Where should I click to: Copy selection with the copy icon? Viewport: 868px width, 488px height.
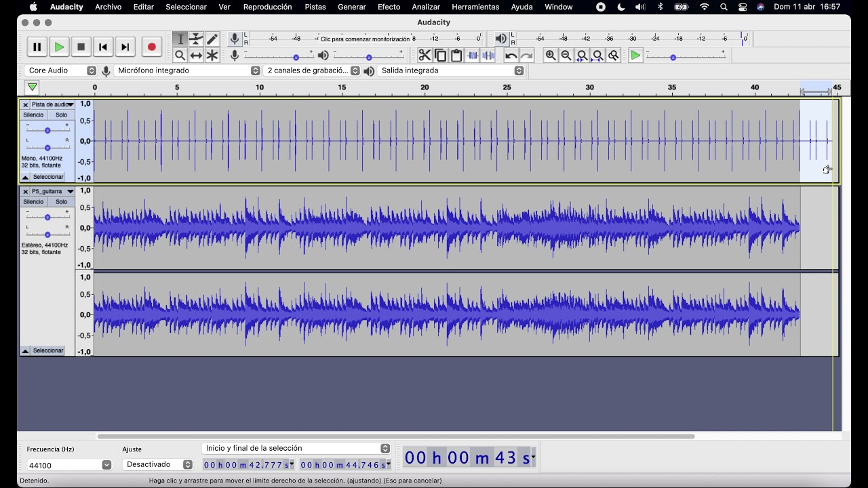point(441,56)
